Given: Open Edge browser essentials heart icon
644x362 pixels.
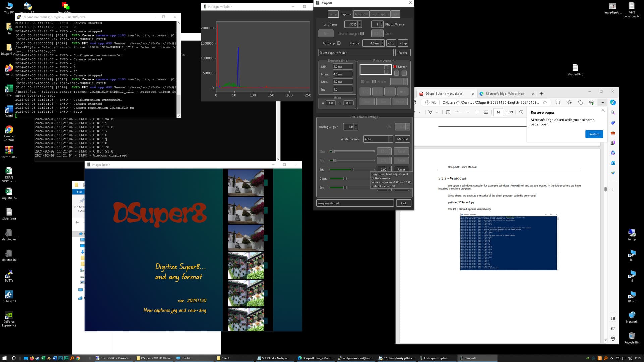Looking at the screenshot, I should pos(591,103).
